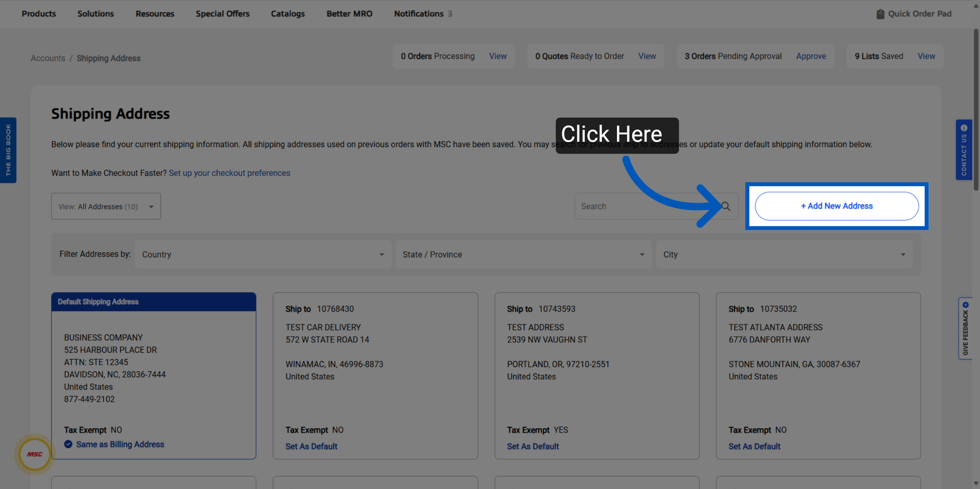Set Ship to 10735032 as default
The image size is (980, 489).
coord(754,446)
